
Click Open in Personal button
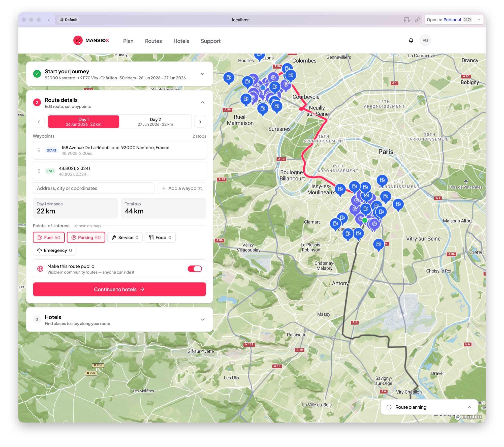click(449, 20)
